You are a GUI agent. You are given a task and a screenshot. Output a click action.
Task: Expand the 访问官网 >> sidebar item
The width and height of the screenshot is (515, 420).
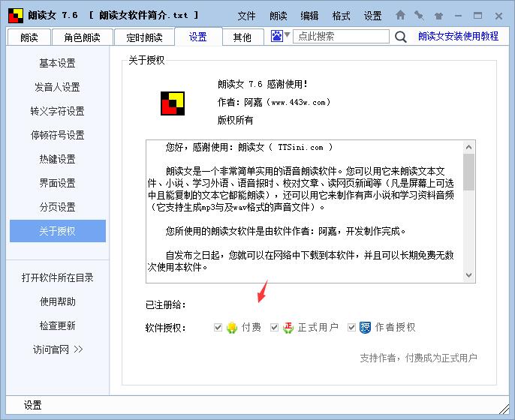(x=58, y=349)
